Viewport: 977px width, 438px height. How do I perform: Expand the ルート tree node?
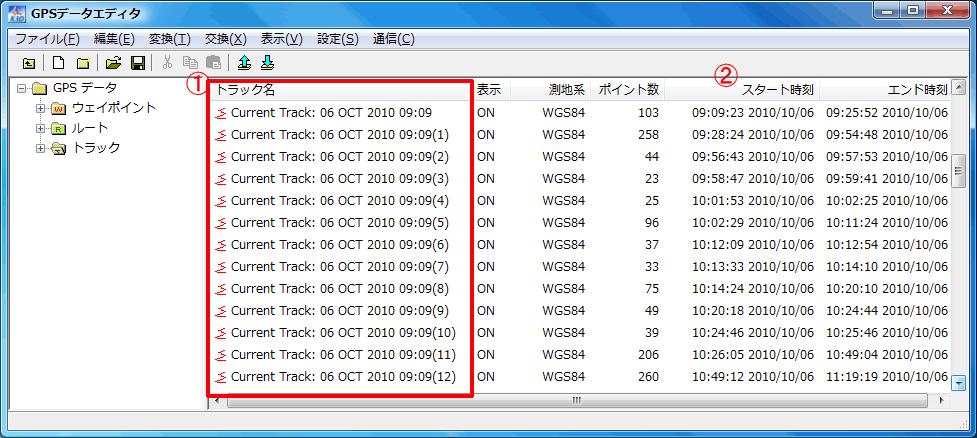pyautogui.click(x=40, y=128)
